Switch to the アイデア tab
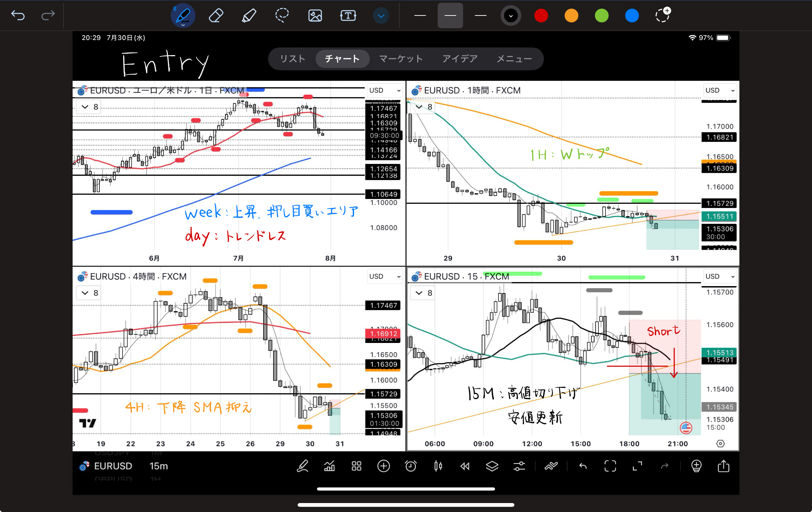 (460, 59)
